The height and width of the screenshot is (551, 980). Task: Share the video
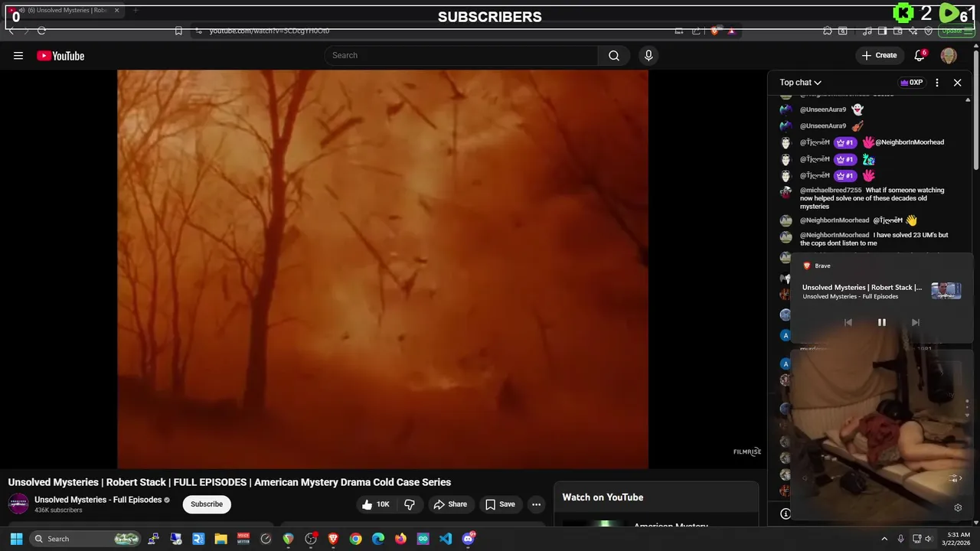450,504
